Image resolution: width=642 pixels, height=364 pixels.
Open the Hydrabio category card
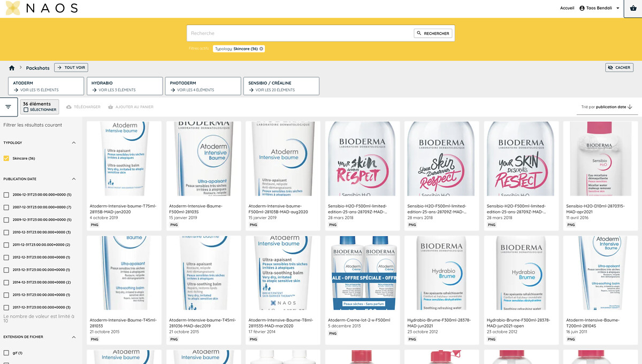coord(125,86)
